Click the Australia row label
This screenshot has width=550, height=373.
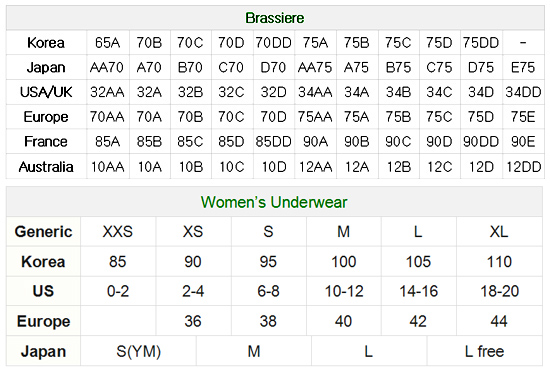click(x=46, y=167)
